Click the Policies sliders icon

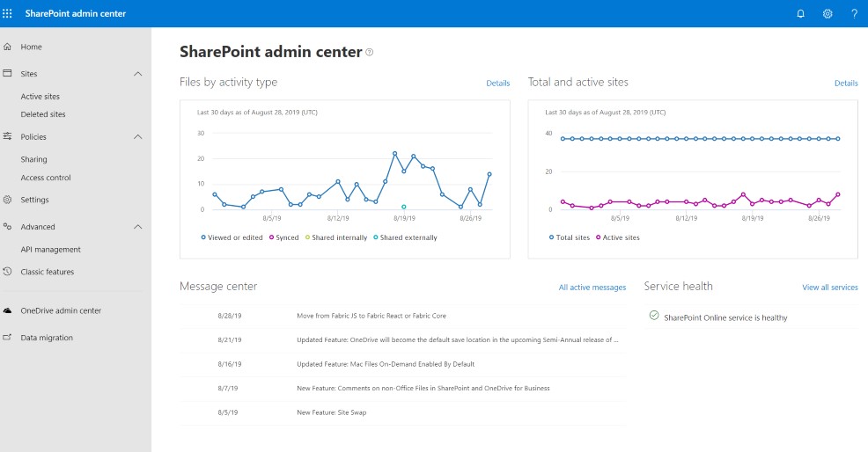click(7, 136)
